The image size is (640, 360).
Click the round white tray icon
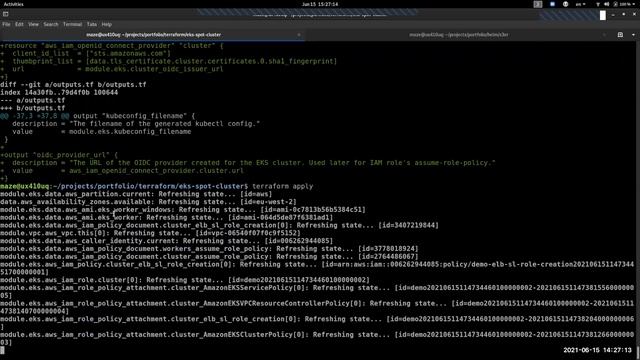point(565,4)
